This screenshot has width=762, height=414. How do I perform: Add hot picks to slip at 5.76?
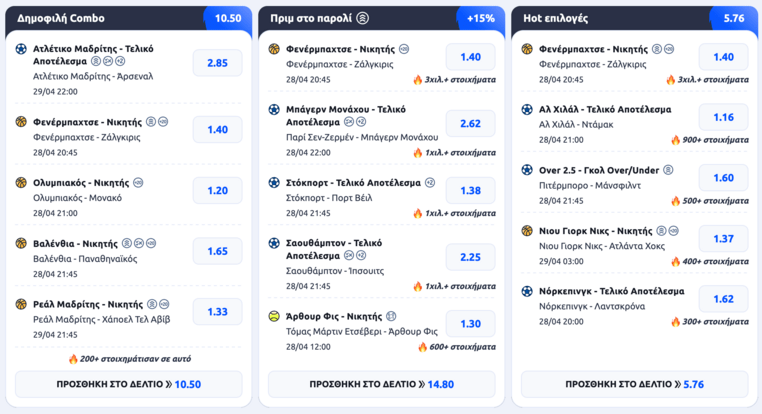634,384
